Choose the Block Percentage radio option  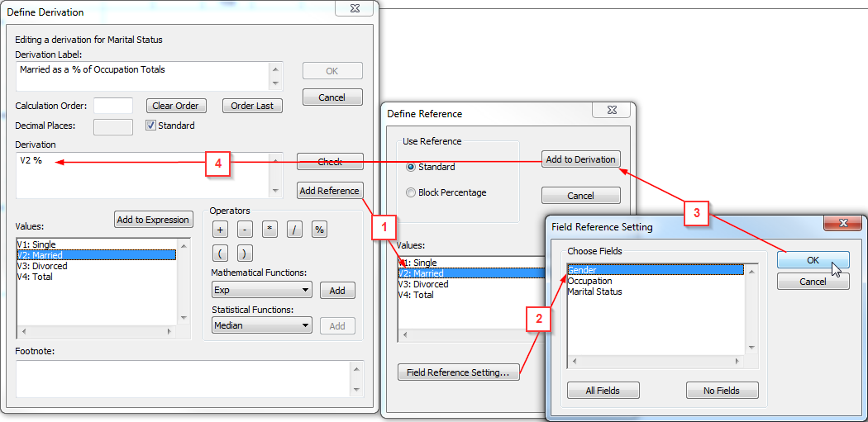tap(411, 192)
